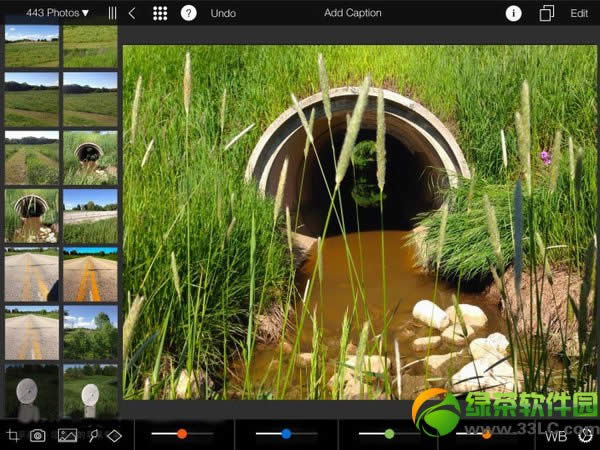
Task: Click the show original compare icon
Action: coord(546,13)
